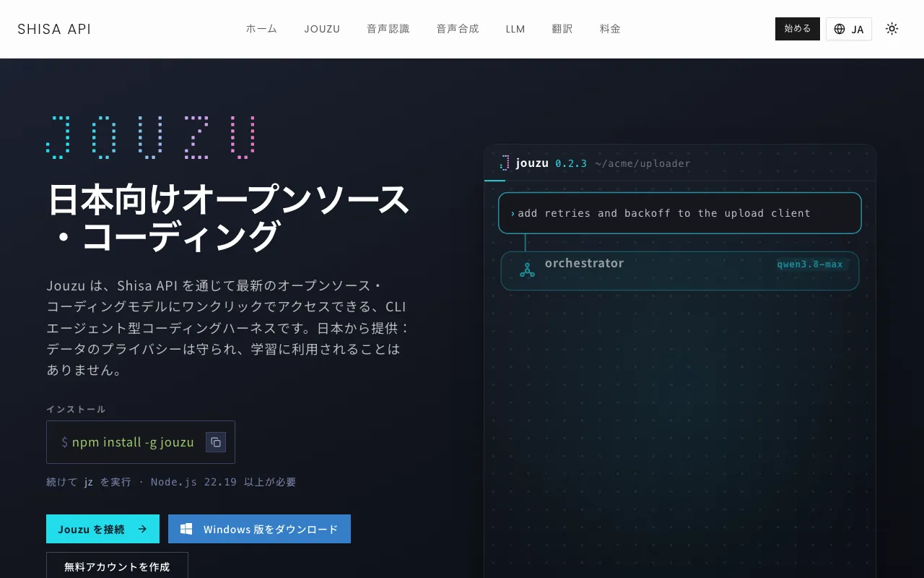Open 音声合成 navigation link
The height and width of the screenshot is (578, 924).
point(458,29)
